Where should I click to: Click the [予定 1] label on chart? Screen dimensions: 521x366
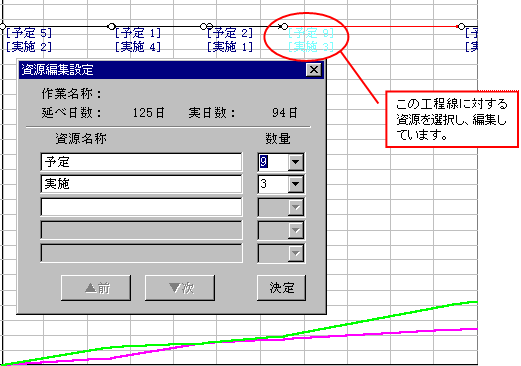pyautogui.click(x=138, y=33)
